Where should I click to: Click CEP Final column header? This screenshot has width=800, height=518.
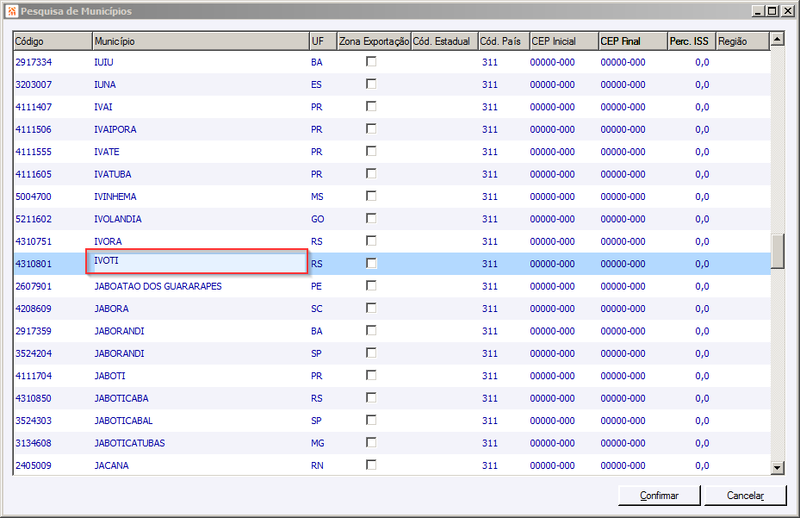(633, 41)
